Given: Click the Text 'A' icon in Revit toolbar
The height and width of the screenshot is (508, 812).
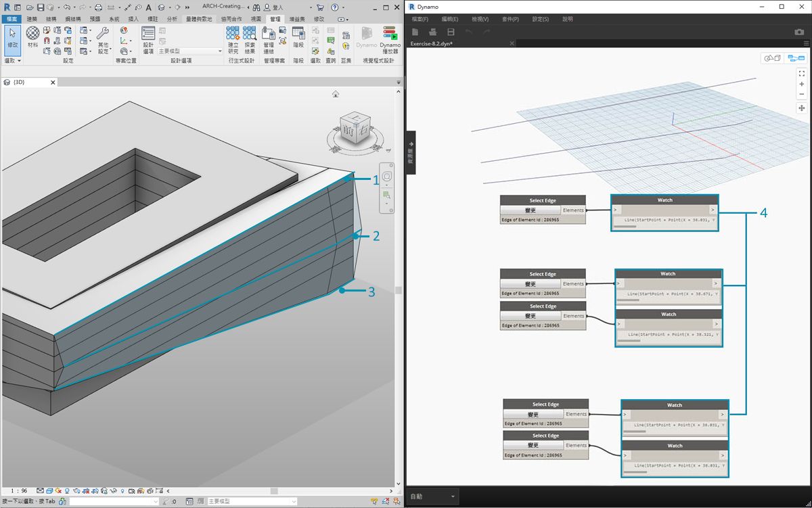Looking at the screenshot, I should point(148,7).
